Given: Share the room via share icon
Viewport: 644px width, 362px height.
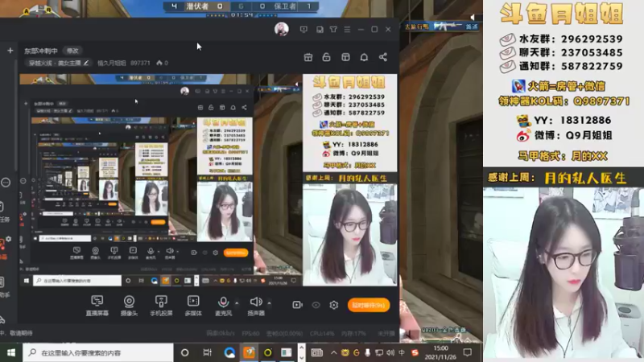Looking at the screenshot, I should point(383,57).
